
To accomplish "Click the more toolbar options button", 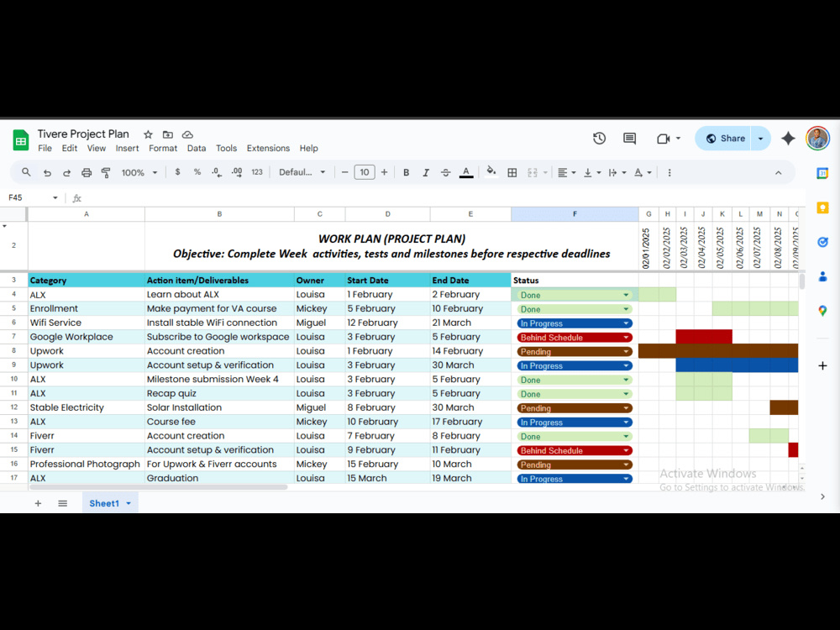I will tap(669, 172).
